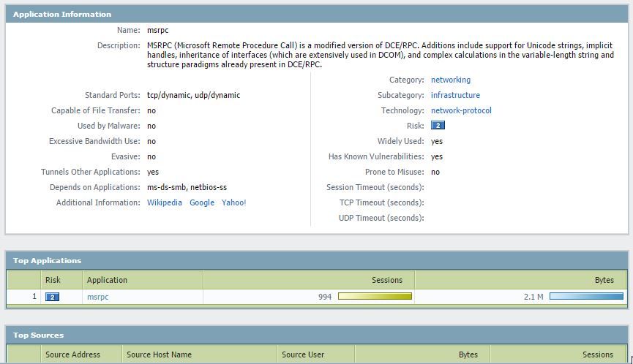
Task: Click the UDP Timeout (seconds) label
Action: pyautogui.click(x=381, y=218)
